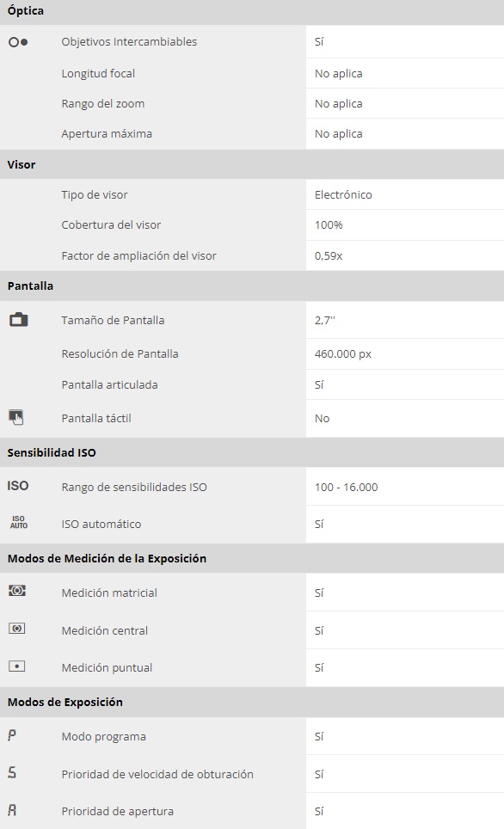Click the Sensibilidad ISO section header
Screen dimensions: 504x829
252,452
